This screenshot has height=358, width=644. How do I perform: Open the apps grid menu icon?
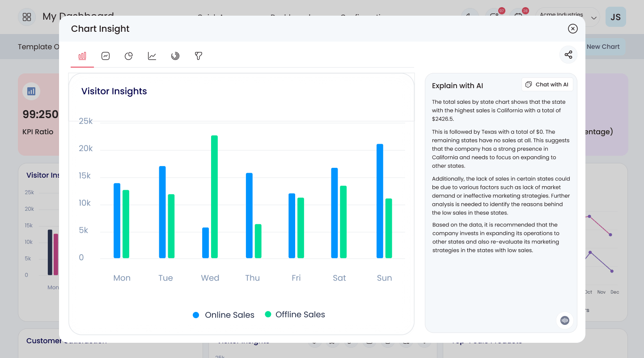(27, 17)
